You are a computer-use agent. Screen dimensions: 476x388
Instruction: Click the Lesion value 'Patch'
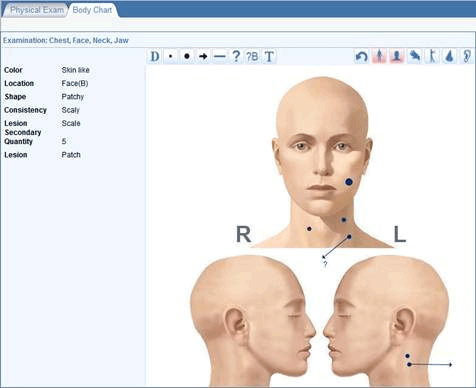(x=71, y=155)
